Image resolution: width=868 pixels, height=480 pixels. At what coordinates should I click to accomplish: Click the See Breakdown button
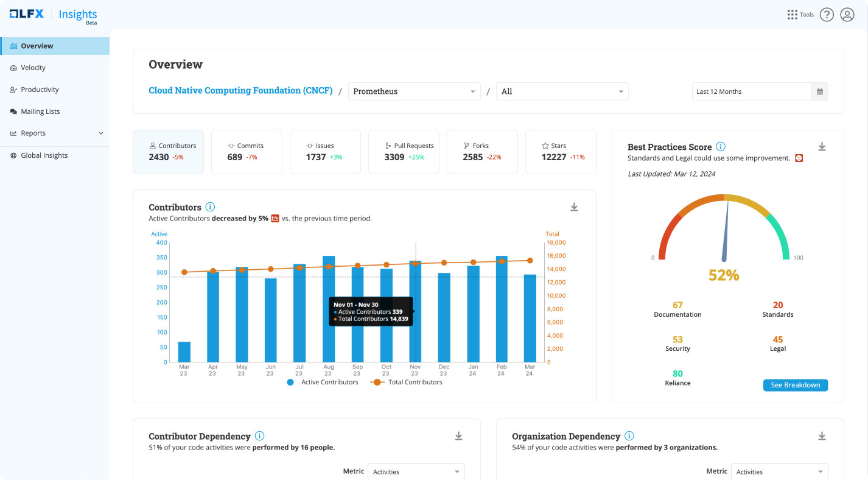tap(796, 385)
